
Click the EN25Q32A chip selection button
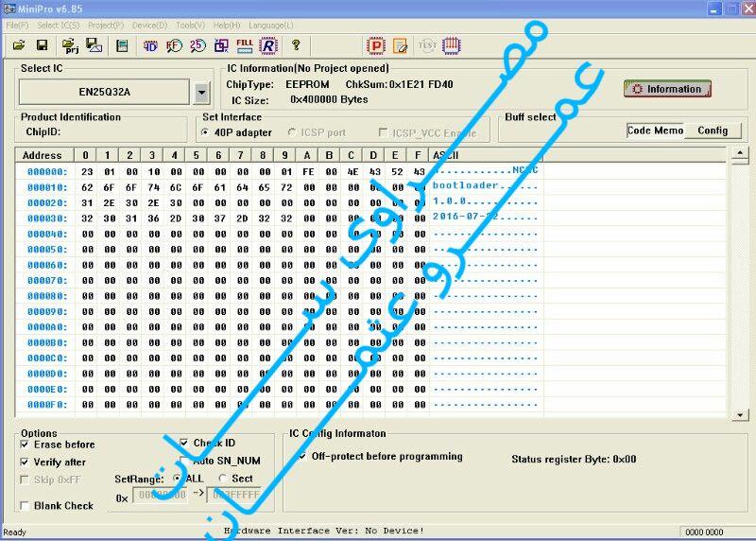click(x=105, y=92)
